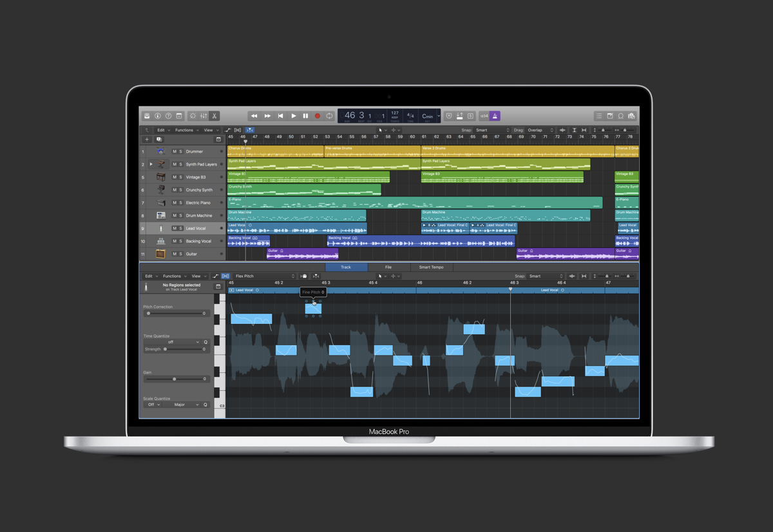Viewport: 773px width, 532px height.
Task: Open Global Tracks button
Action: pos(218,139)
